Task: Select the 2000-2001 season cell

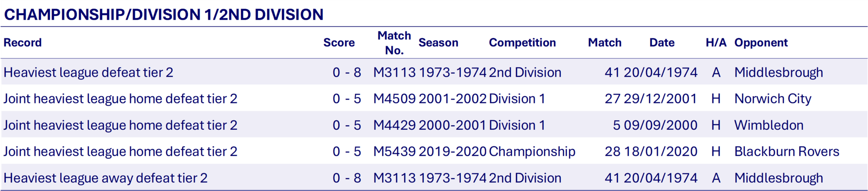Action: (x=452, y=125)
